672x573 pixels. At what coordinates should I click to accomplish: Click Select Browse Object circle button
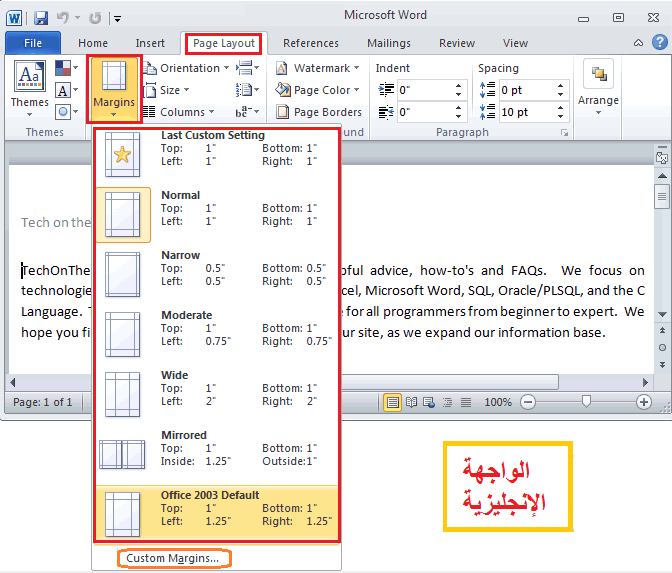tap(662, 347)
